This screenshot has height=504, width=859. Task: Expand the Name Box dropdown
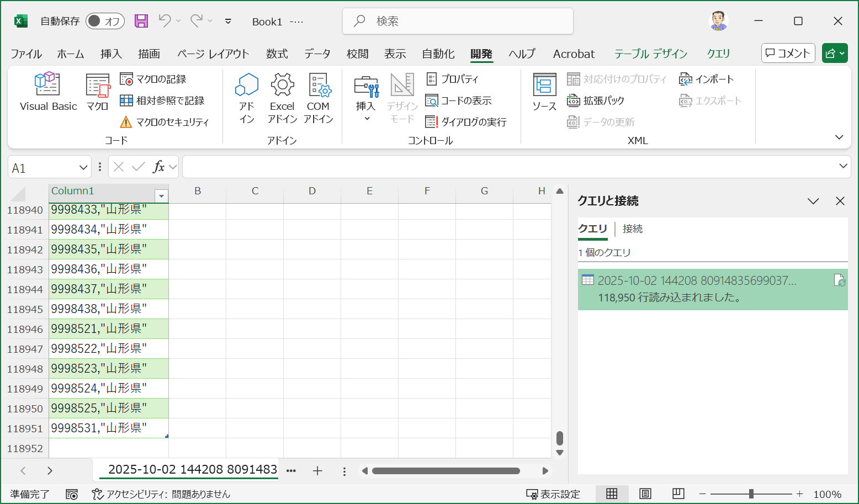point(83,167)
